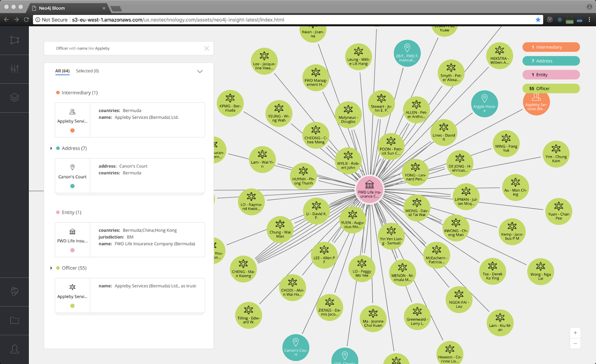Select the Appleby Servi... intermediary card
This screenshot has height=364, width=596.
130,120
